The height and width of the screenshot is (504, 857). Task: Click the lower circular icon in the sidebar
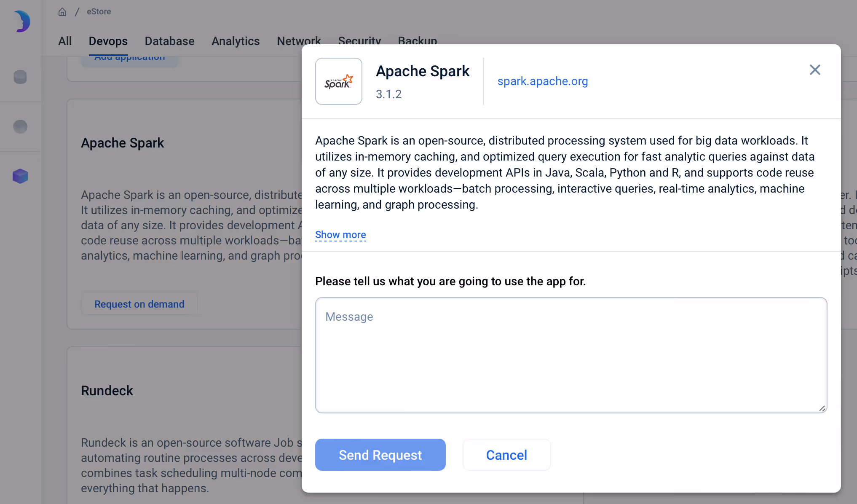pos(20,126)
